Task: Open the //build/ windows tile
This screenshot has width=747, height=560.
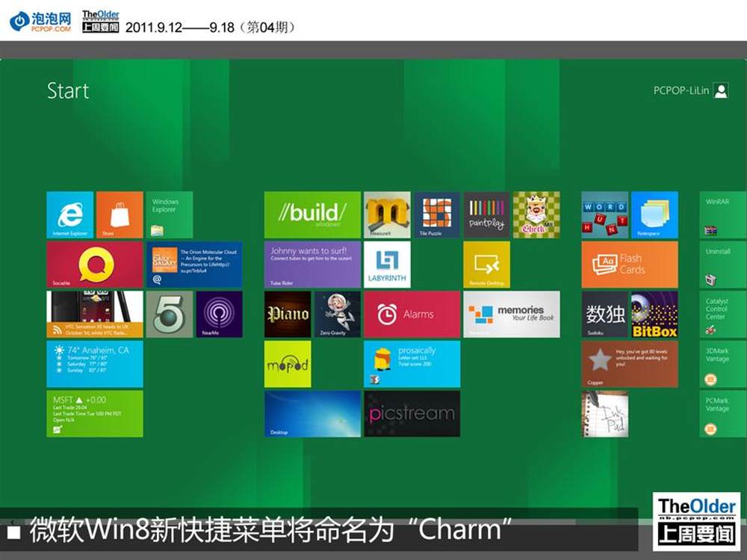Action: pos(312,215)
